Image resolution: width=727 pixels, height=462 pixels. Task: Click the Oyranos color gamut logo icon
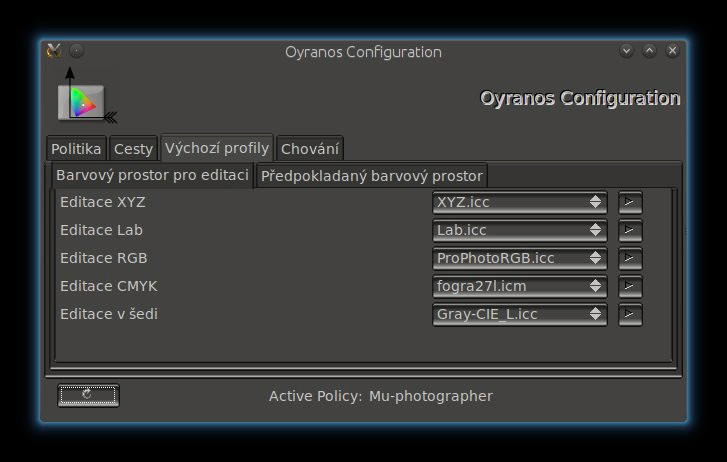[86, 97]
